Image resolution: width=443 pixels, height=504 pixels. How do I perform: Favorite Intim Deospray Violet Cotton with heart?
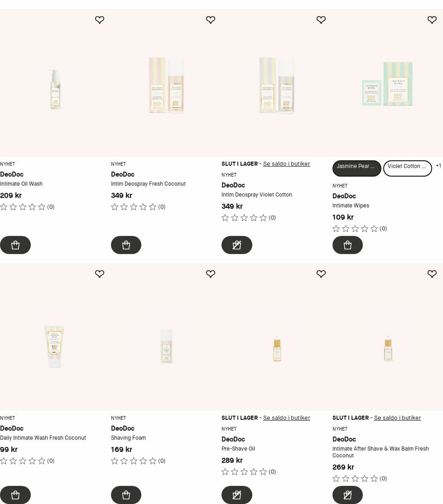coord(321,20)
